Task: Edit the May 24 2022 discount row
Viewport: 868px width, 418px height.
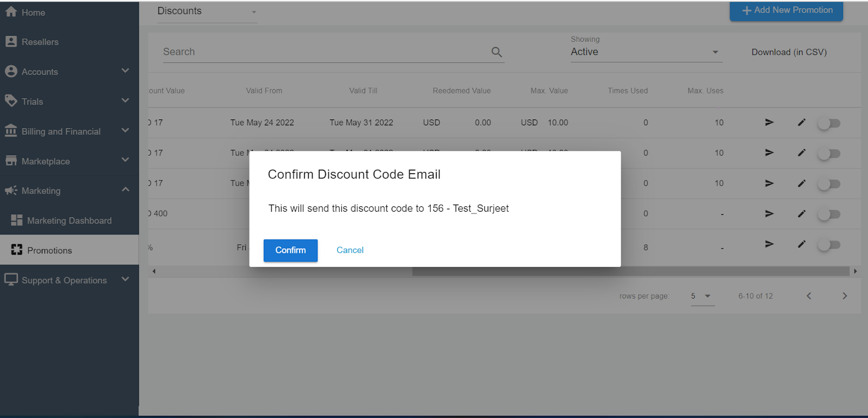Action: (802, 122)
